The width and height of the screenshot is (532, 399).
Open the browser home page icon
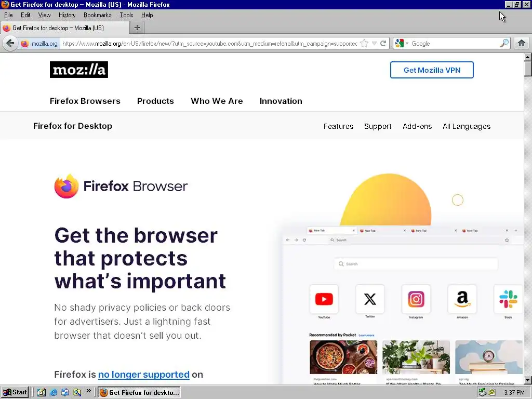coord(522,44)
